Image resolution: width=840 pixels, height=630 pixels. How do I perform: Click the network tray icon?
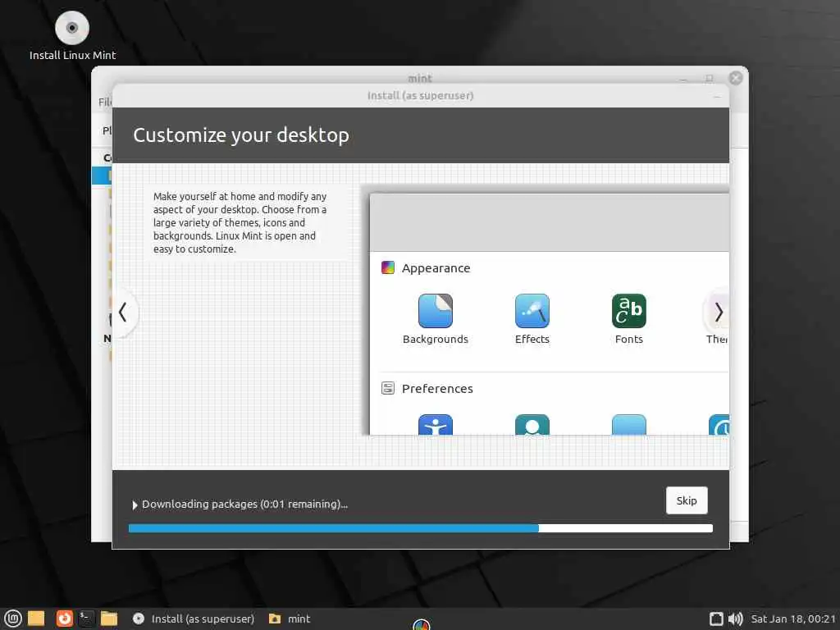click(x=716, y=619)
